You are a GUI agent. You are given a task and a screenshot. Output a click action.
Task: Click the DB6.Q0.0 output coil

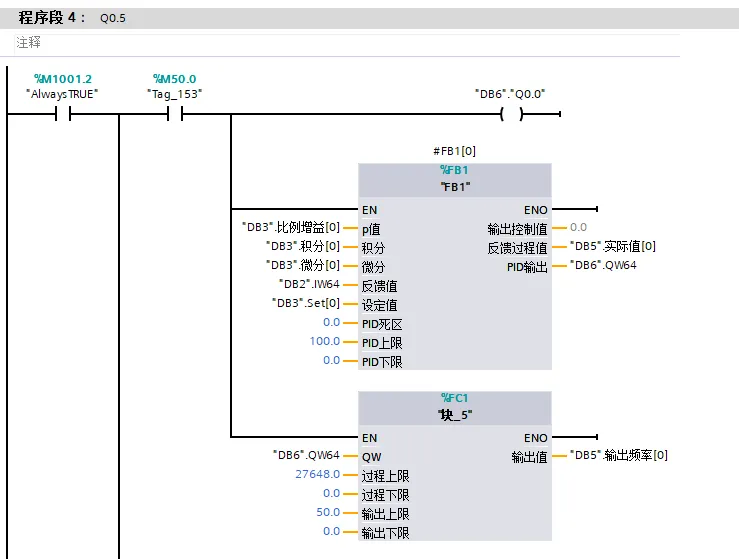coord(511,114)
